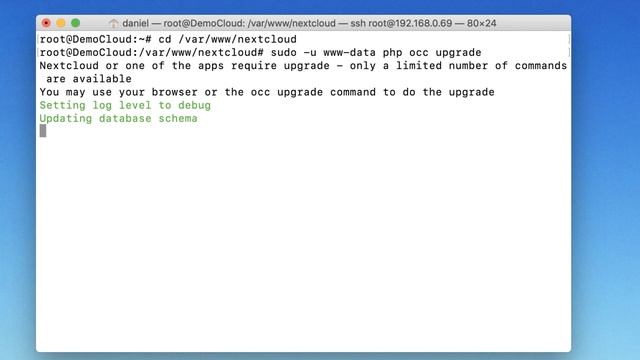Click the green 'Updating database schema' line
640x360 pixels.
pos(118,118)
